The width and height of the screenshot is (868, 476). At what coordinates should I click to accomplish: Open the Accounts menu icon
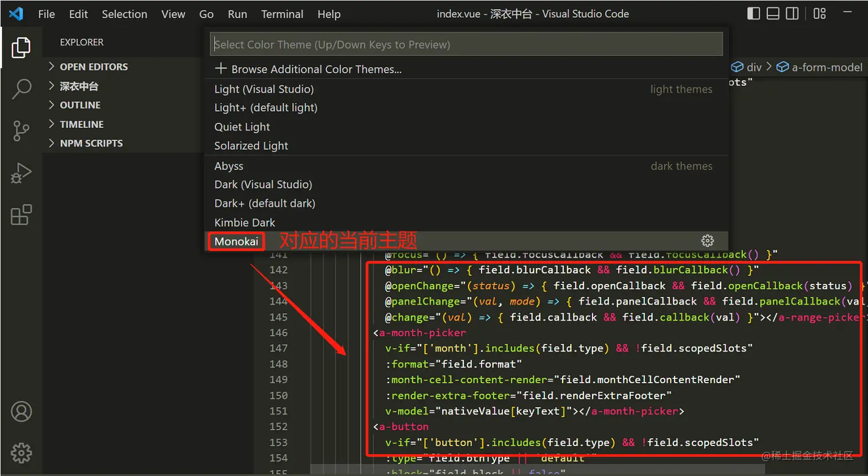[21, 412]
